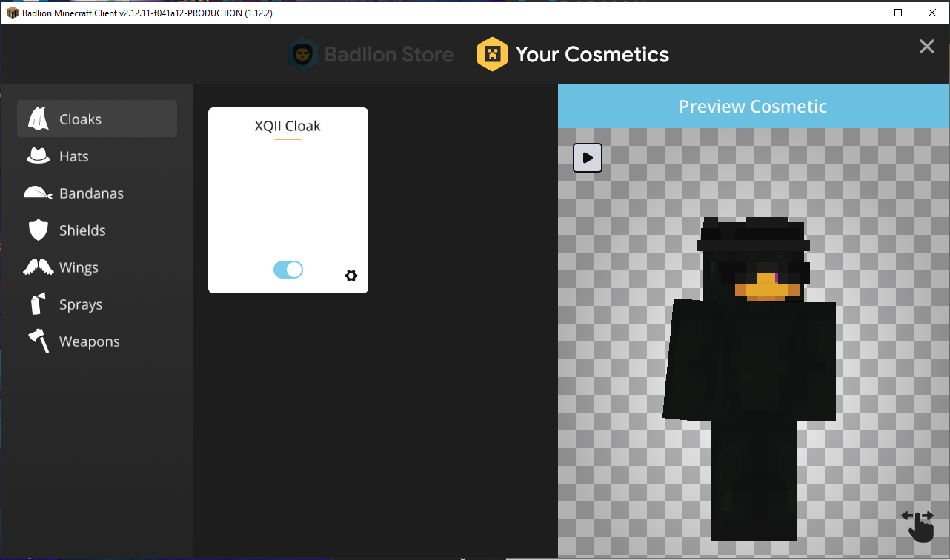Select Bandanas category label
Viewport: 950px width, 560px height.
tap(91, 193)
